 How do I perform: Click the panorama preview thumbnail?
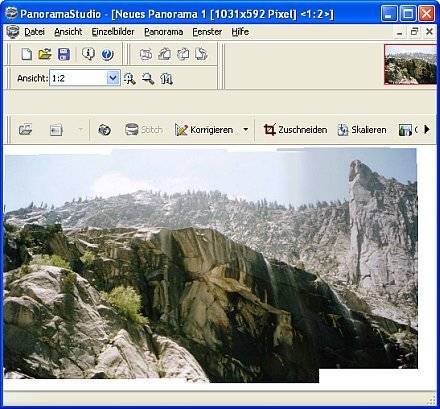click(x=410, y=64)
